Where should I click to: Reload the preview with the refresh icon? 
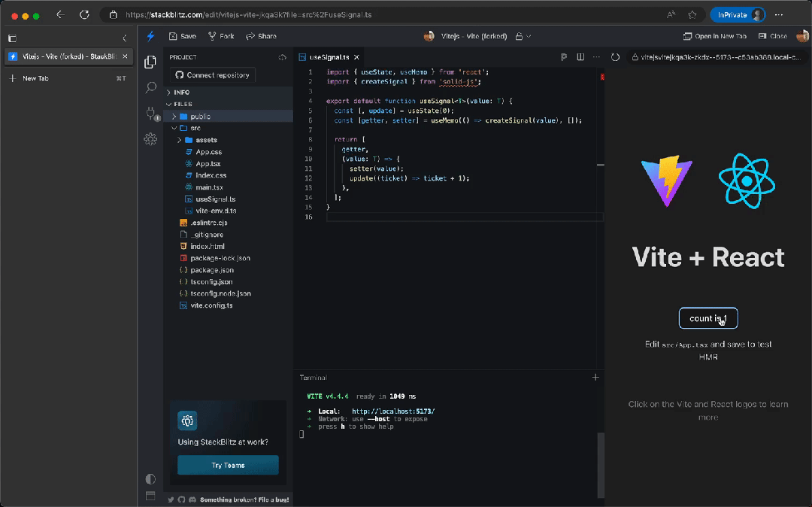tap(615, 57)
